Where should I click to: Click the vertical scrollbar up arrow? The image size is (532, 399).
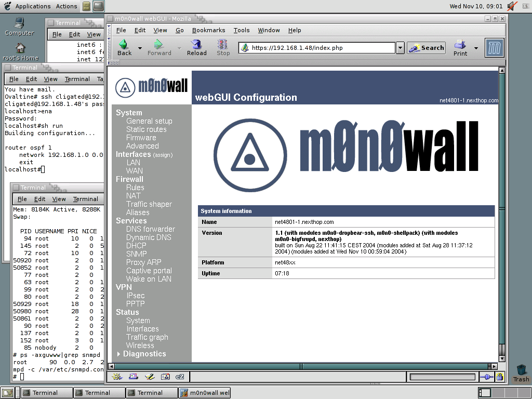502,70
